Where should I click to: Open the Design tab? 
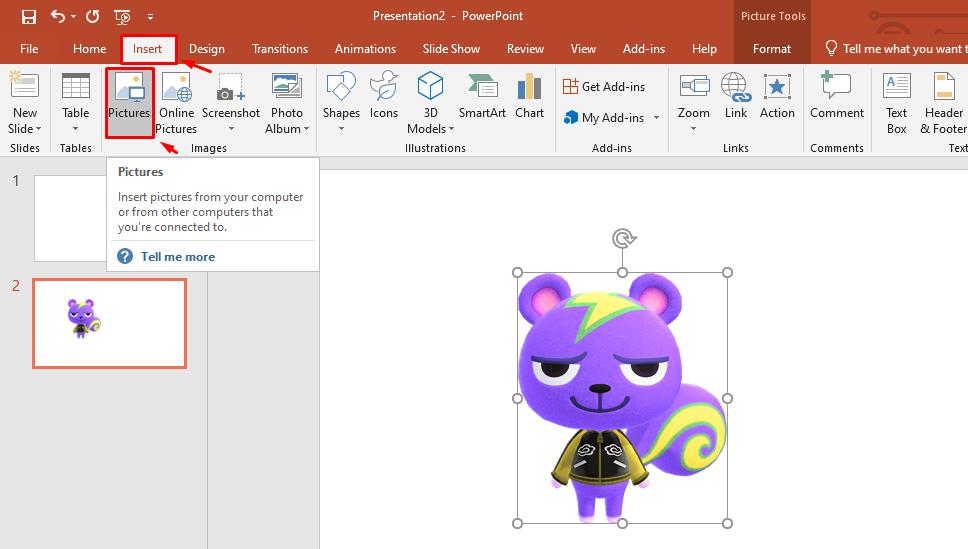click(207, 49)
